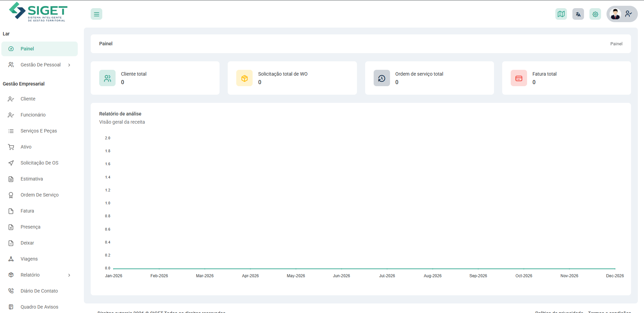Open the Cliente menu item
The height and width of the screenshot is (313, 644).
point(40,99)
